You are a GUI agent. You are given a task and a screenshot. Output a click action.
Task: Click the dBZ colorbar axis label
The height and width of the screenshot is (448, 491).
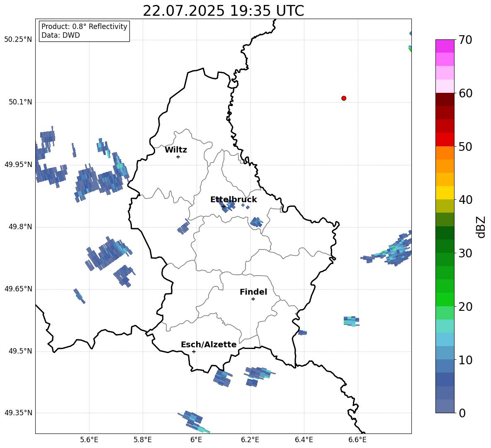coord(481,227)
